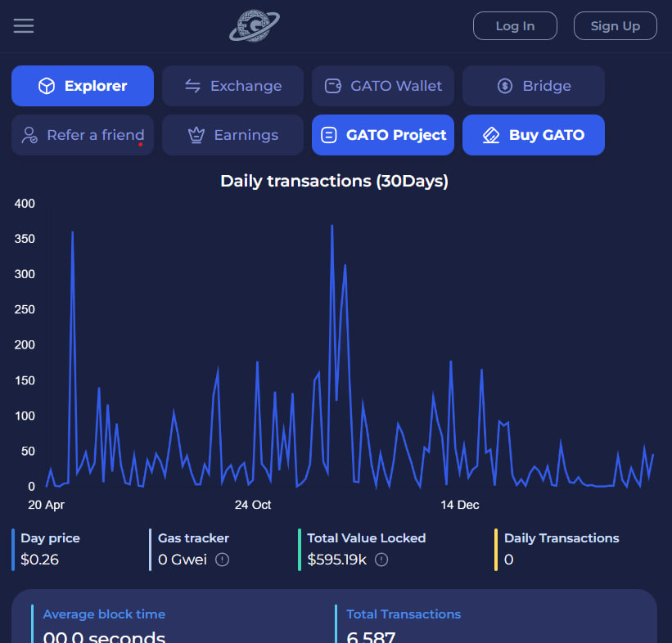The width and height of the screenshot is (672, 643).
Task: Click the Daily Transactions stat label
Action: pos(562,538)
